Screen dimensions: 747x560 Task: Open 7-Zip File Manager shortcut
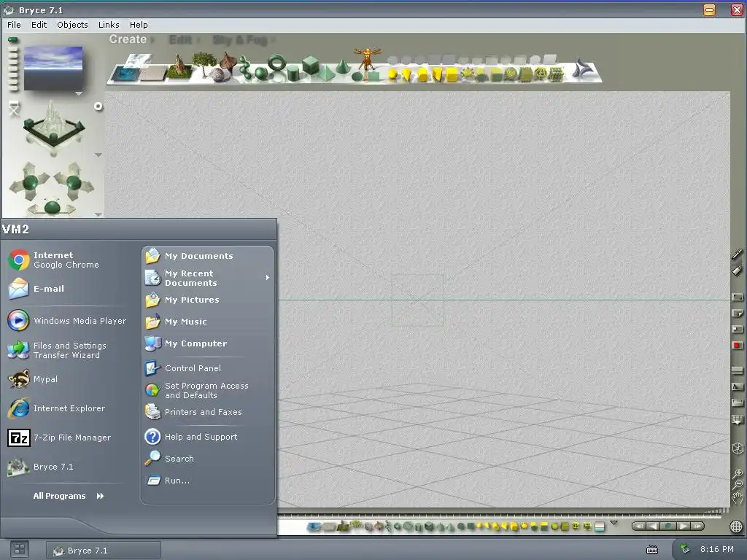60,437
